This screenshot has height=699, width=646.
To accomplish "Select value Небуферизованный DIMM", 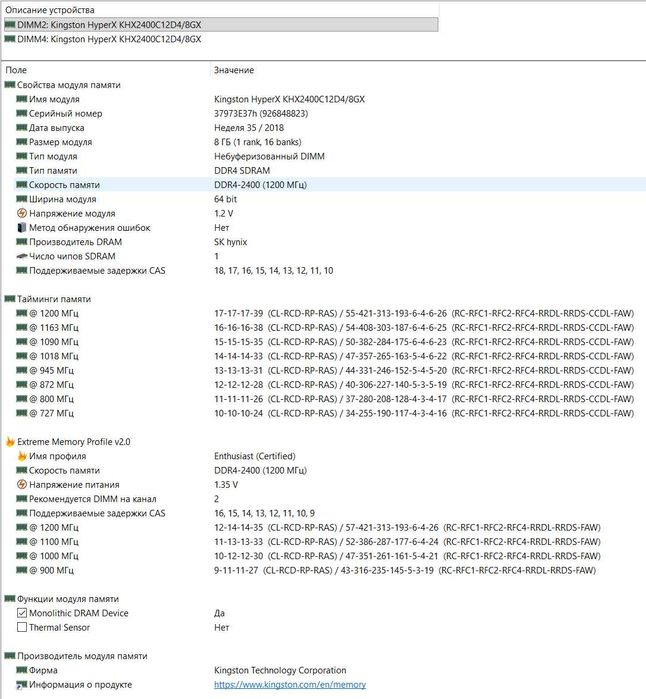I will [269, 156].
